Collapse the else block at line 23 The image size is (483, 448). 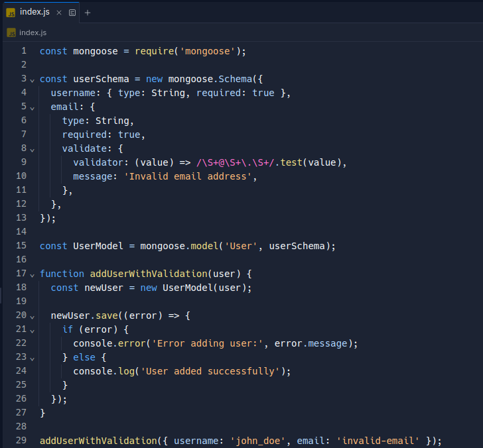[32, 359]
